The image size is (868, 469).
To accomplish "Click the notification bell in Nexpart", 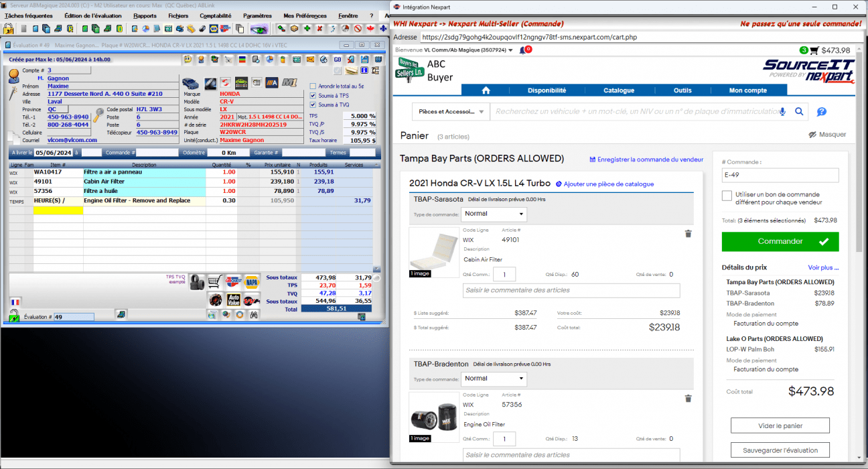I will (522, 50).
